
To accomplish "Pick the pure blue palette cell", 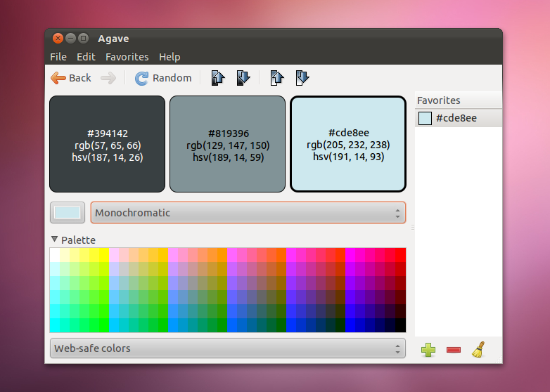I will (351, 325).
